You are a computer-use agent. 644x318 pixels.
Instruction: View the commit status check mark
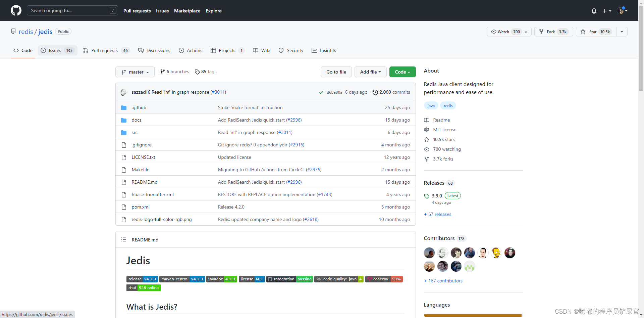321,92
